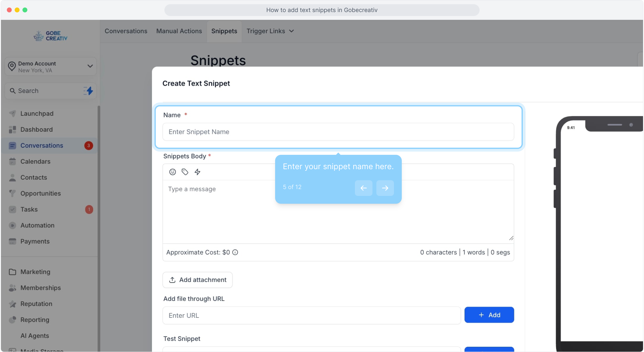Click the Enter URL input field
Viewport: 644px width, 352px height.
311,315
